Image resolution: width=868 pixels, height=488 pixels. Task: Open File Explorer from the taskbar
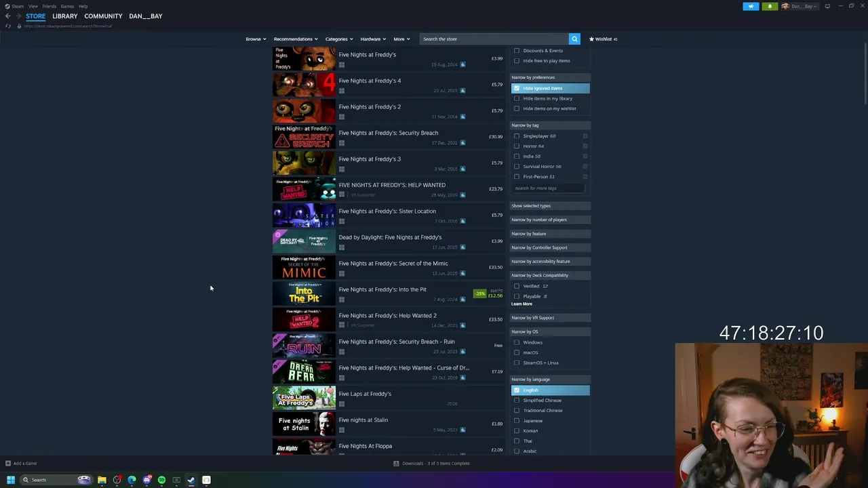pos(102,480)
